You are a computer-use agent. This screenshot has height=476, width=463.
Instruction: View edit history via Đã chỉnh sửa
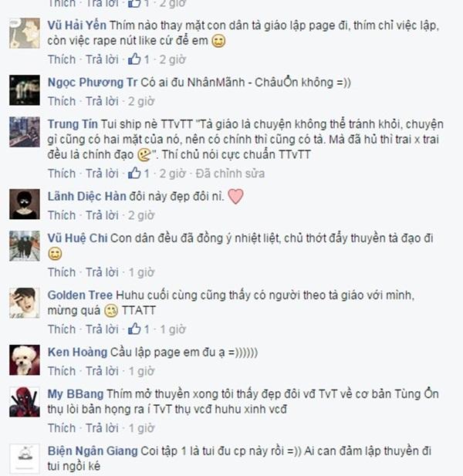(230, 174)
